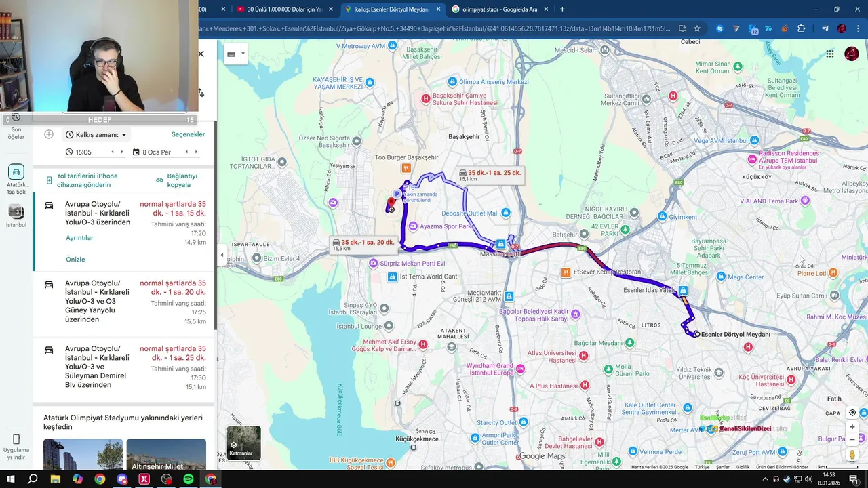The height and width of the screenshot is (488, 868).
Task: Open the Kalkış zamanı dropdown
Action: tap(96, 135)
